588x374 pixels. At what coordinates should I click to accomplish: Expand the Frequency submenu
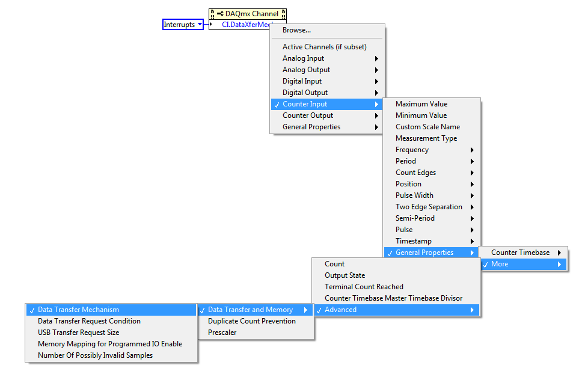(432, 150)
